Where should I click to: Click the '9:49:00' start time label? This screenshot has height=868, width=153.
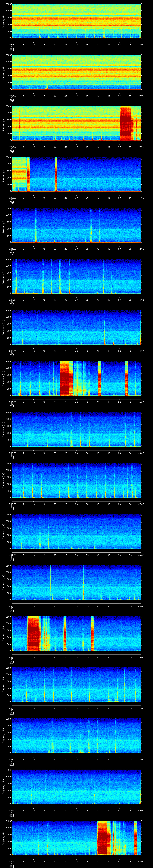pyautogui.click(x=12, y=657)
